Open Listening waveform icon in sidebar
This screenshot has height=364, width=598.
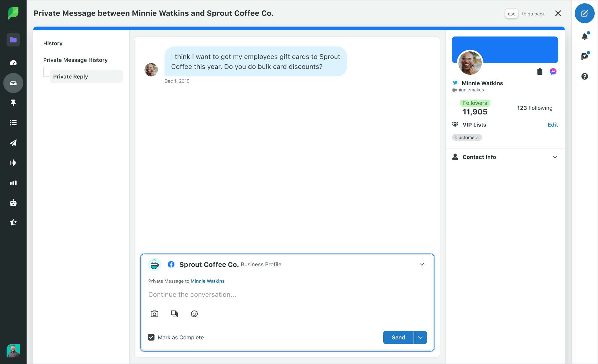coord(13,163)
